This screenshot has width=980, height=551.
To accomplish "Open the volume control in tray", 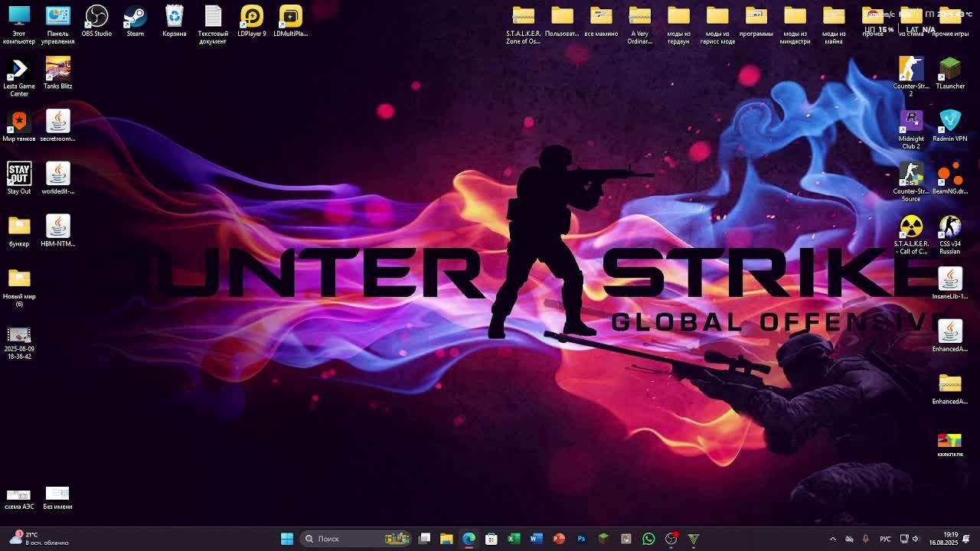I will 916,539.
